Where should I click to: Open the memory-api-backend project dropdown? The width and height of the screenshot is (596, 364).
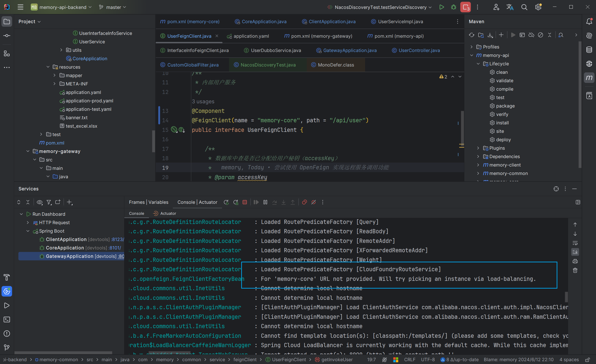61,7
